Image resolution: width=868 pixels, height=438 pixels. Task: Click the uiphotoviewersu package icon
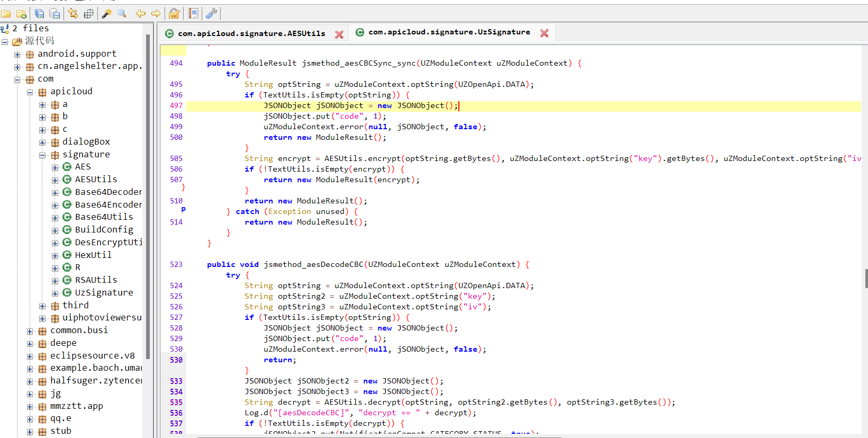pos(55,318)
